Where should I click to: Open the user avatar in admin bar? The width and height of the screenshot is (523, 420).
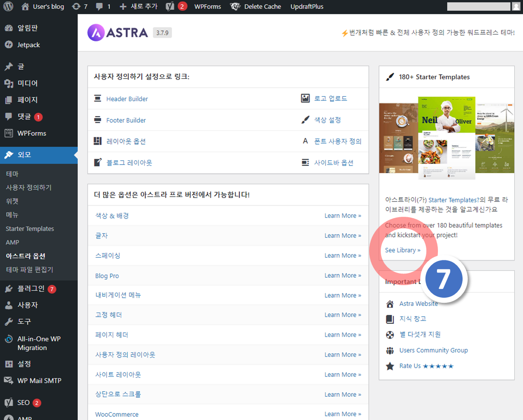(x=516, y=7)
